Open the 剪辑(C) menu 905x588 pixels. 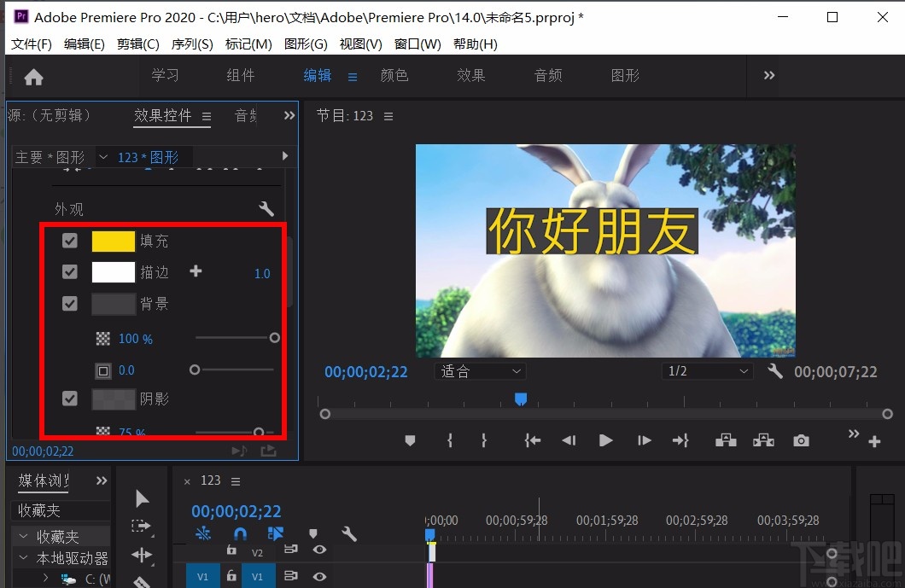click(138, 44)
